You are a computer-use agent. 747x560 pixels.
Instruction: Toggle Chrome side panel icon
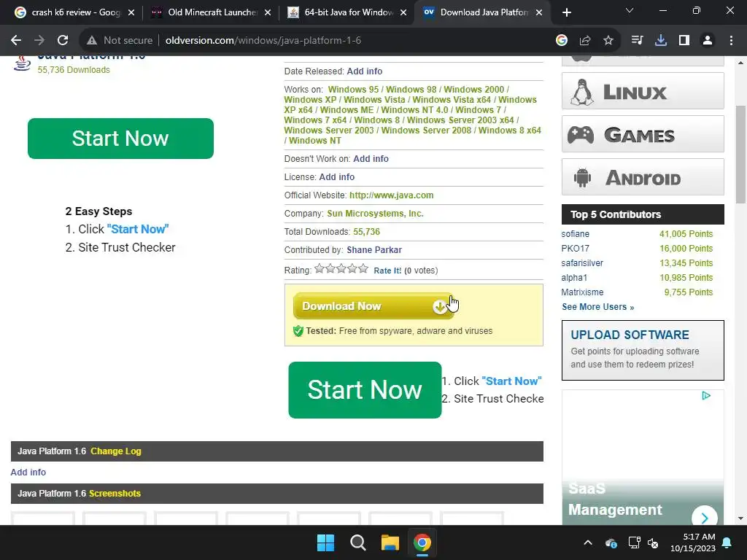[684, 41]
